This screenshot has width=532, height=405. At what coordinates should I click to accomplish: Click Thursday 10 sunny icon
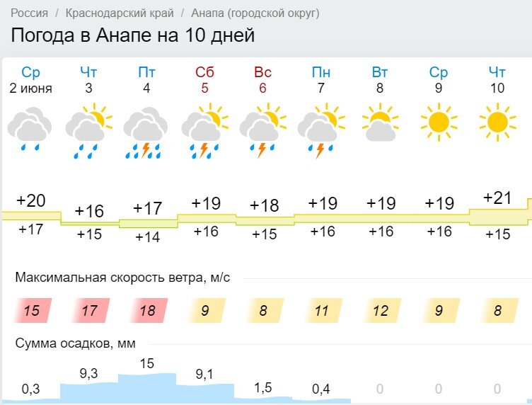click(x=497, y=122)
